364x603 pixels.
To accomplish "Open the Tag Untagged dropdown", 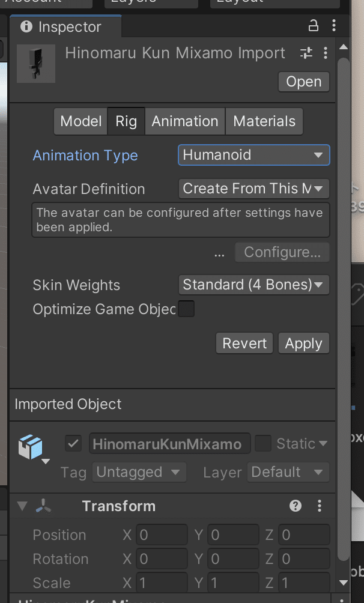I will [x=139, y=472].
